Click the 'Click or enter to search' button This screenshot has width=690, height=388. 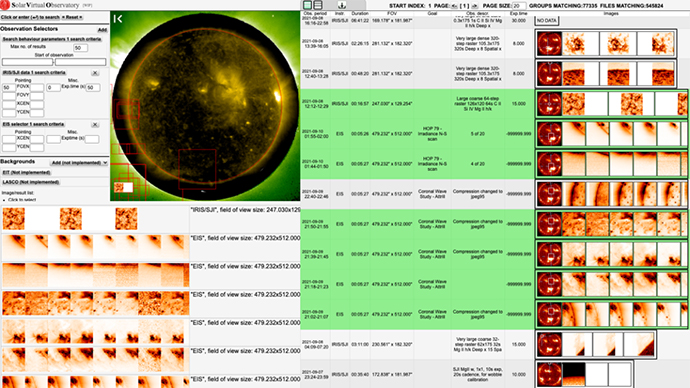click(x=30, y=17)
